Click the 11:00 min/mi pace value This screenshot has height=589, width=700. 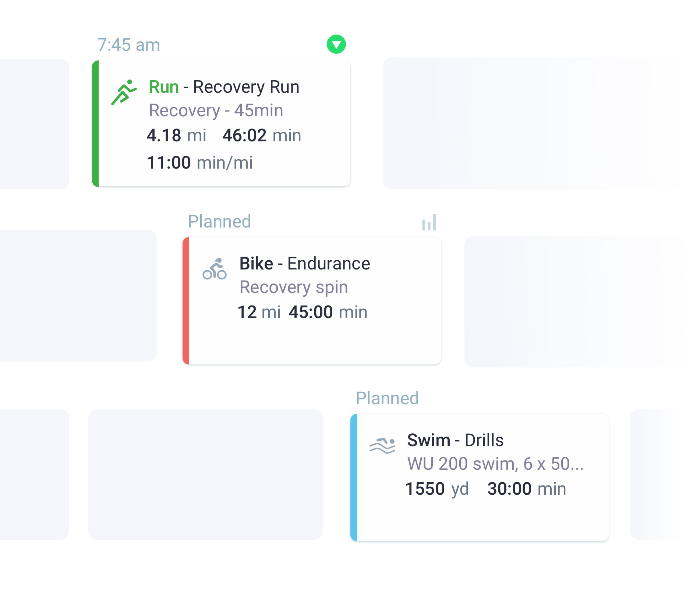coord(200,163)
